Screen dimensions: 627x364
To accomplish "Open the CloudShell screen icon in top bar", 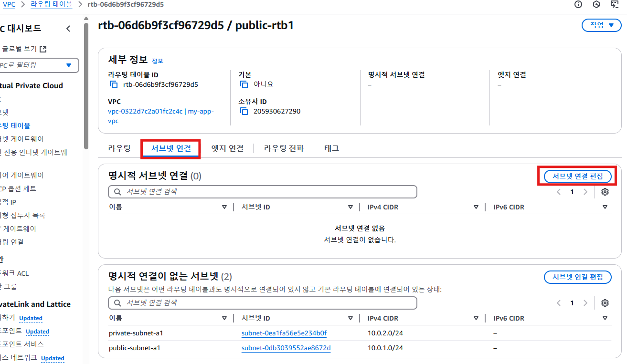I will [615, 4].
